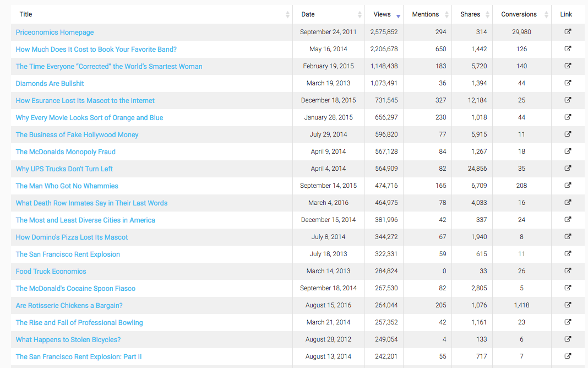Toggle Views column sort order
The width and height of the screenshot is (588, 368).
[382, 14]
